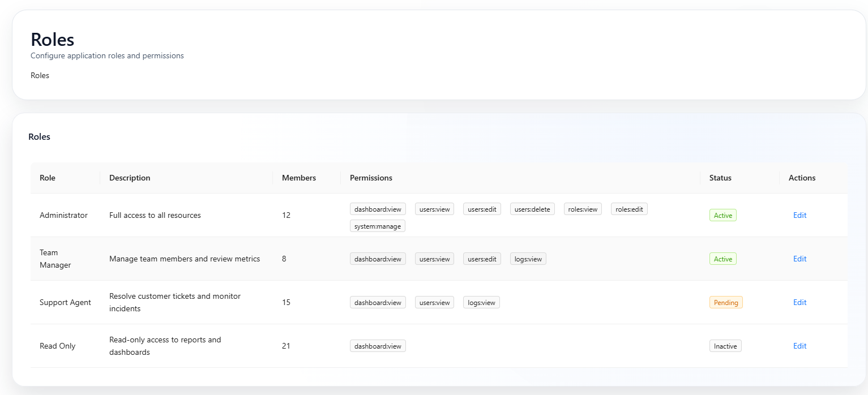Click the Role column header
Image resolution: width=868 pixels, height=395 pixels.
[48, 178]
